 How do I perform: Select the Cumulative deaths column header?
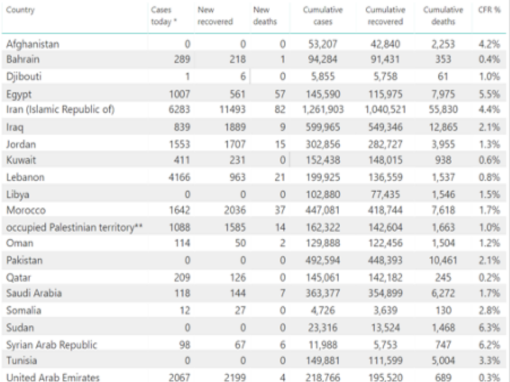[443, 16]
